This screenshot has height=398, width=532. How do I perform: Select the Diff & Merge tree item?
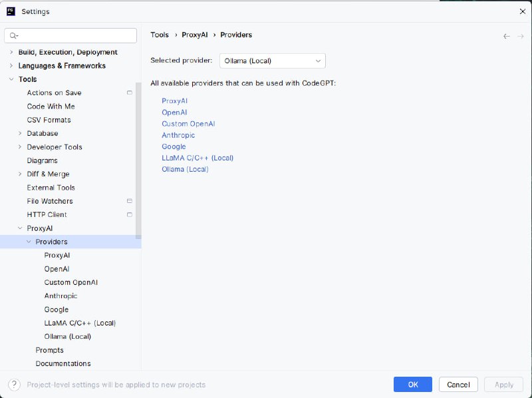(x=48, y=174)
